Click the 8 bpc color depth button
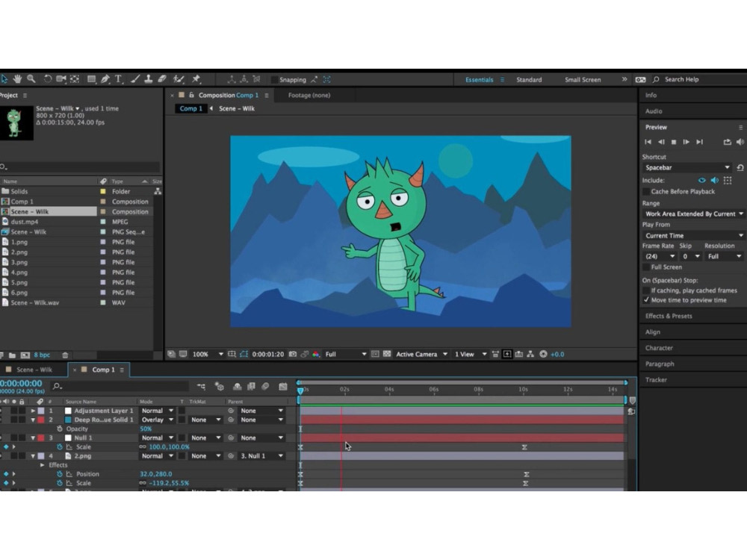Screen dimensions: 747x560 (x=42, y=355)
